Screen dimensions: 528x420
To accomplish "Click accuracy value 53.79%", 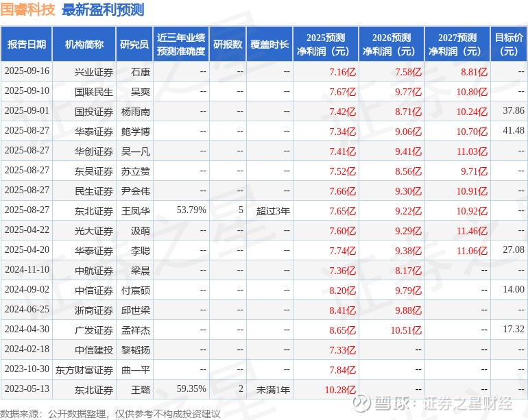I will [x=191, y=210].
